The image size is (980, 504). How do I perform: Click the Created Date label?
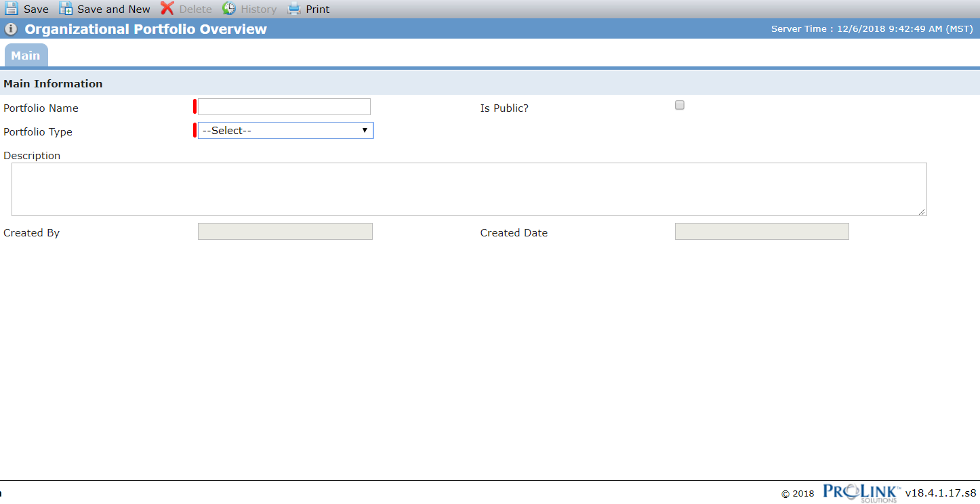pos(514,233)
